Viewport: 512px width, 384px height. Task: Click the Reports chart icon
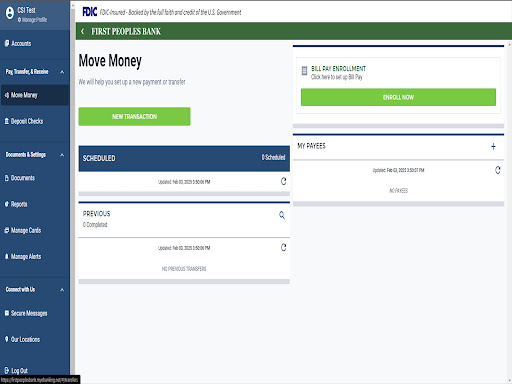tap(7, 204)
